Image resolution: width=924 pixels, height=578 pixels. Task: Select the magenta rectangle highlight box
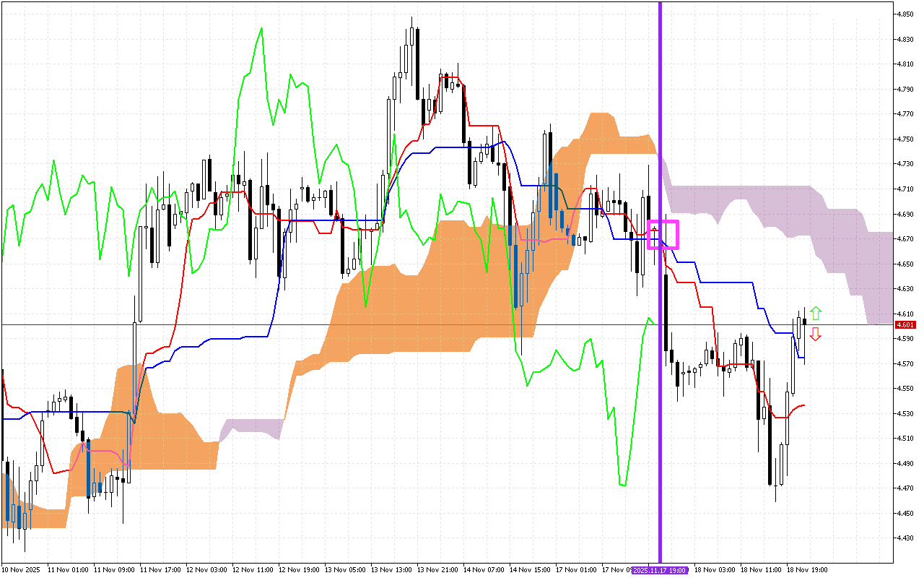[x=663, y=234]
